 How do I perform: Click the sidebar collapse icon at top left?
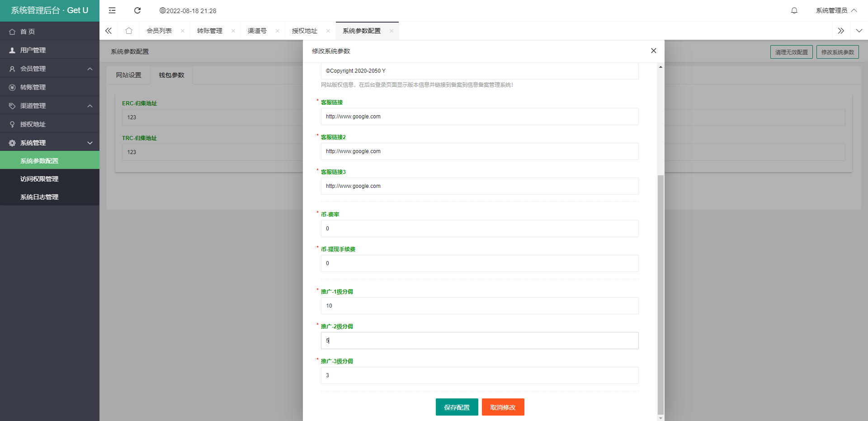pos(112,10)
